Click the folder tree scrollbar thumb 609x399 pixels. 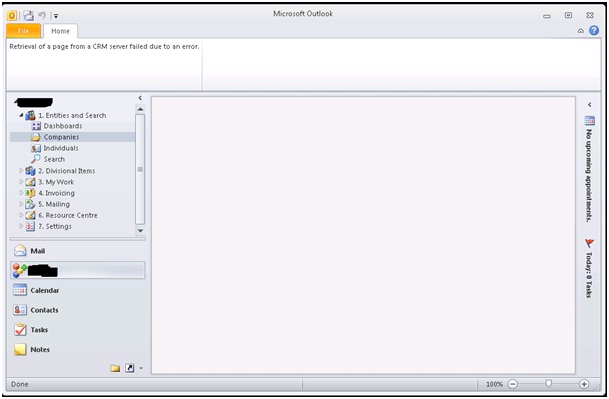click(140, 169)
